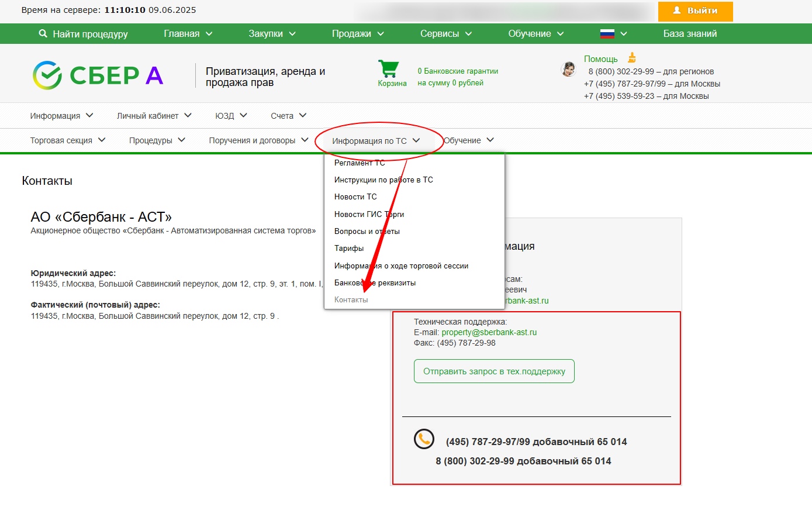Click Техническая поддержка label

coord(461,322)
